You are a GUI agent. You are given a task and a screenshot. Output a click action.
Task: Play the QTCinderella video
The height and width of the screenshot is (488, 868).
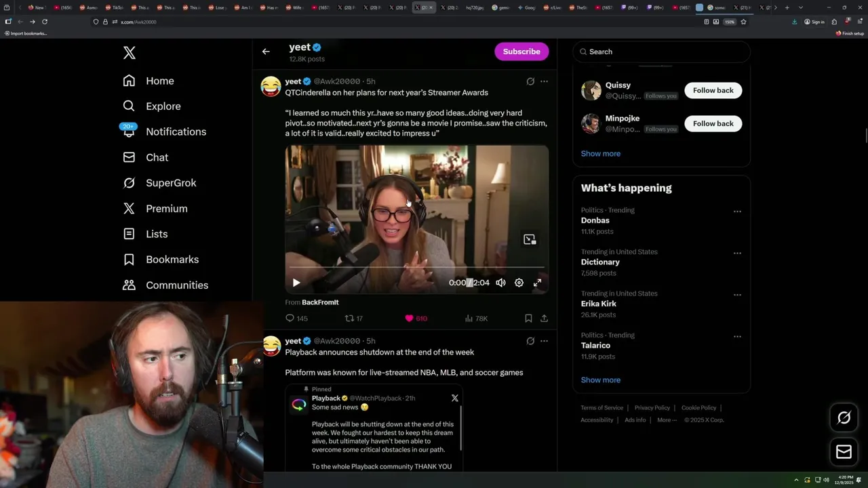296,283
